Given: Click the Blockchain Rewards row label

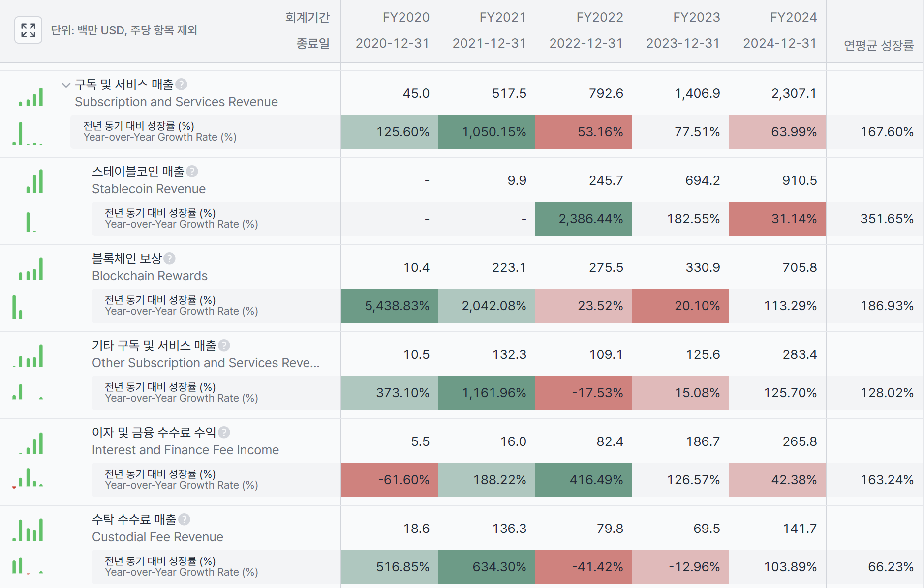Looking at the screenshot, I should [150, 276].
